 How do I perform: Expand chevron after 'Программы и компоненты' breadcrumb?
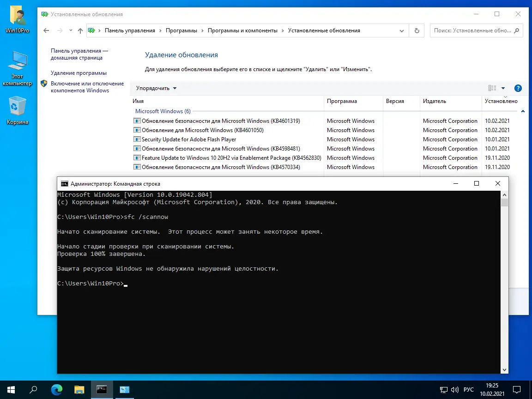tap(283, 30)
